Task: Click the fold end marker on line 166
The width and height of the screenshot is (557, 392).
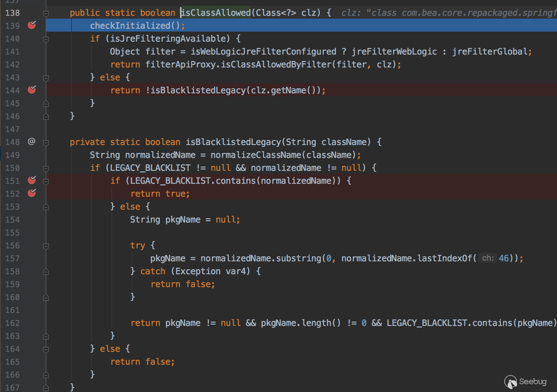Action: tap(46, 375)
